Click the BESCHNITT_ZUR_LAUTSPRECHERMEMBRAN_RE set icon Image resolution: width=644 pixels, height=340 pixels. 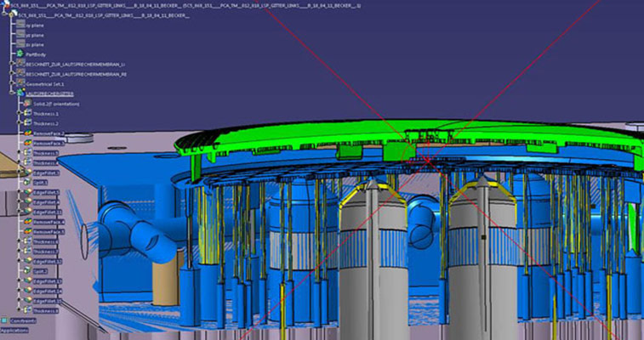(20, 73)
